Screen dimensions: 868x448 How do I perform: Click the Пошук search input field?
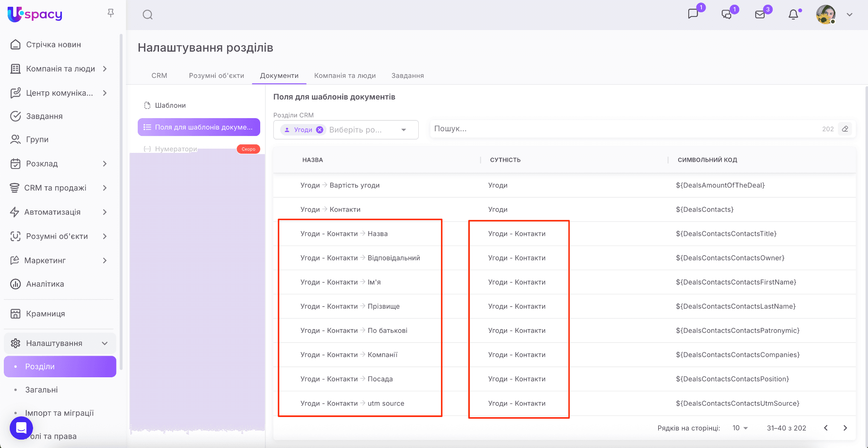(623, 129)
